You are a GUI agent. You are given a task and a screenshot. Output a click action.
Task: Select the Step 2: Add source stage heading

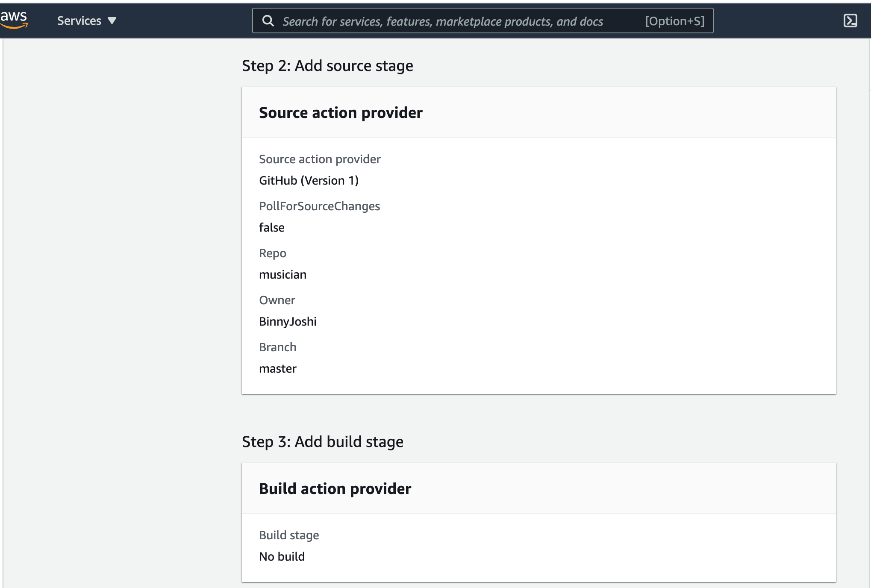[327, 65]
